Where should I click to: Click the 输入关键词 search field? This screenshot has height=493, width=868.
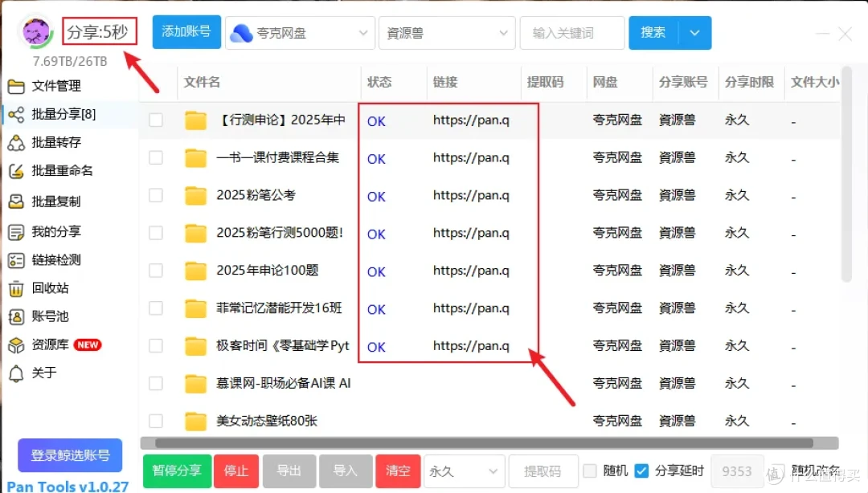[572, 33]
